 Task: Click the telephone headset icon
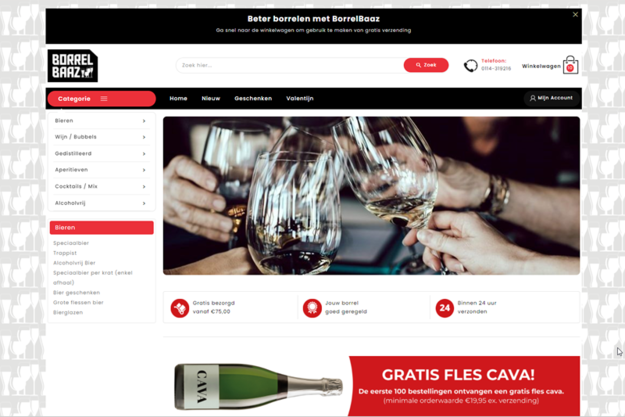470,65
